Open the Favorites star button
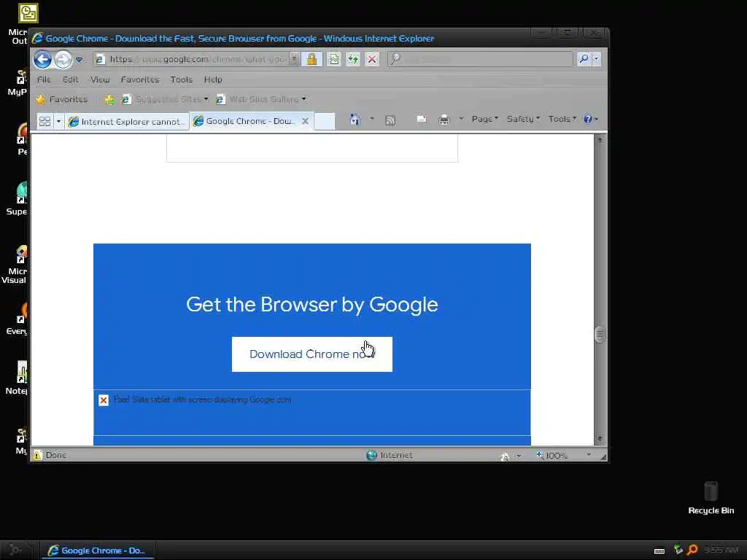This screenshot has height=560, width=747. coord(62,99)
